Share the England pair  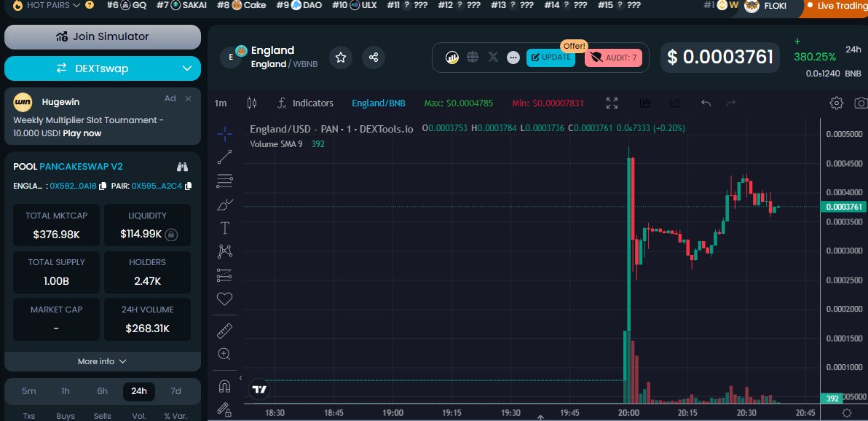[x=374, y=57]
